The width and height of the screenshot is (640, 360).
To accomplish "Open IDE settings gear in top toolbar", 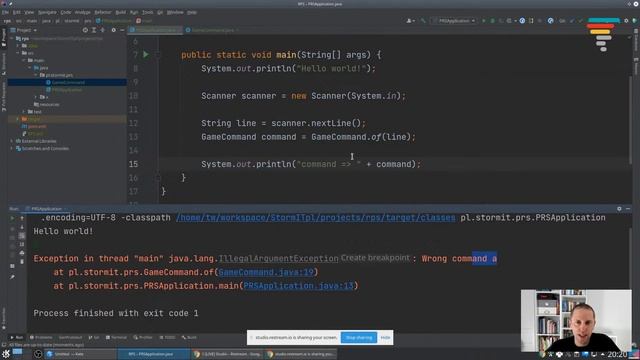I will 626,20.
